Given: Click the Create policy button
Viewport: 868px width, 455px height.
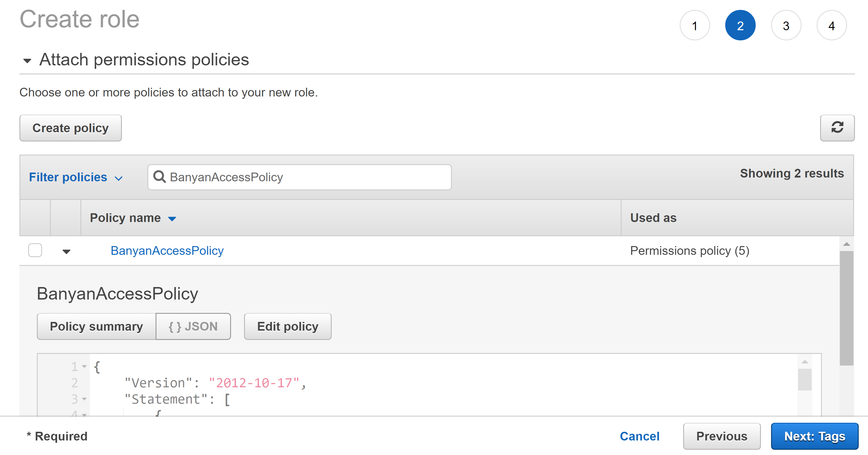Looking at the screenshot, I should click(71, 128).
